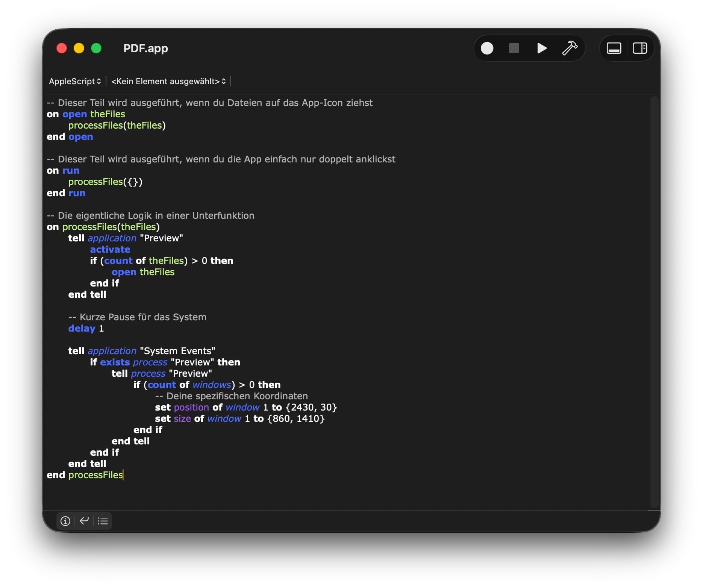The width and height of the screenshot is (703, 588).
Task: Stop the running script
Action: tap(514, 48)
